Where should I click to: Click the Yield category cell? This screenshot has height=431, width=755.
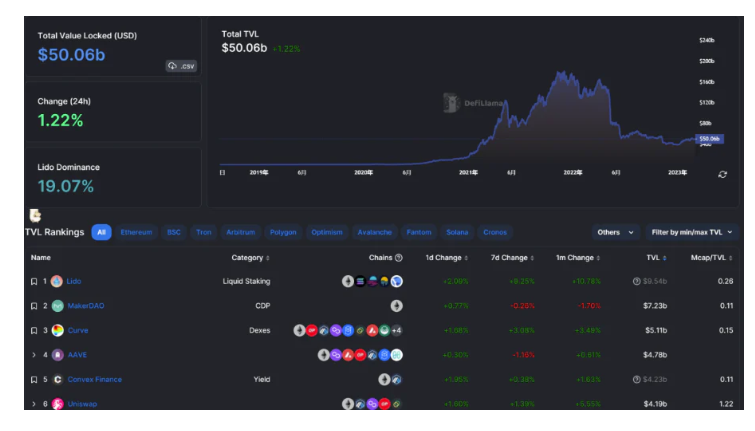262,379
